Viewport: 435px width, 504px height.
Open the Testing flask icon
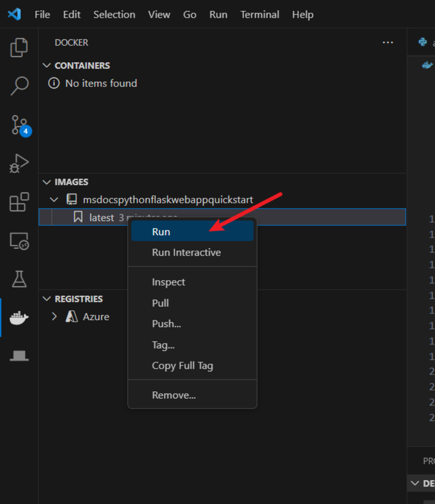pyautogui.click(x=19, y=279)
